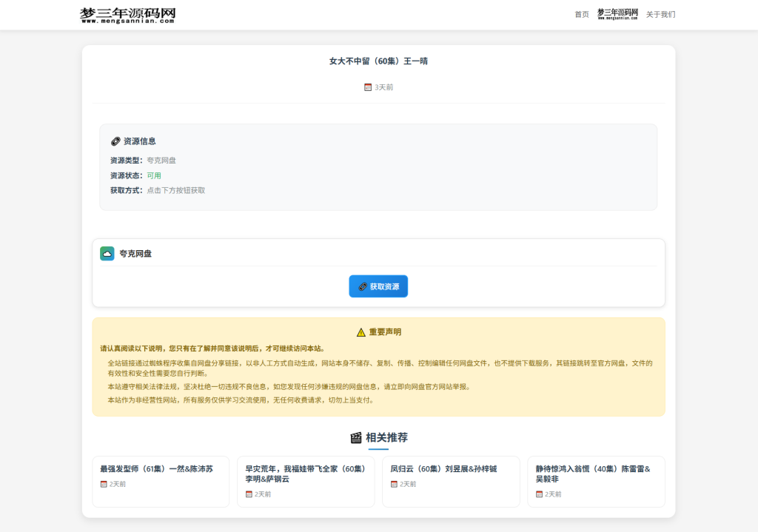Click calendar icon in 最强发型师 card
758x532 pixels.
pyautogui.click(x=104, y=484)
